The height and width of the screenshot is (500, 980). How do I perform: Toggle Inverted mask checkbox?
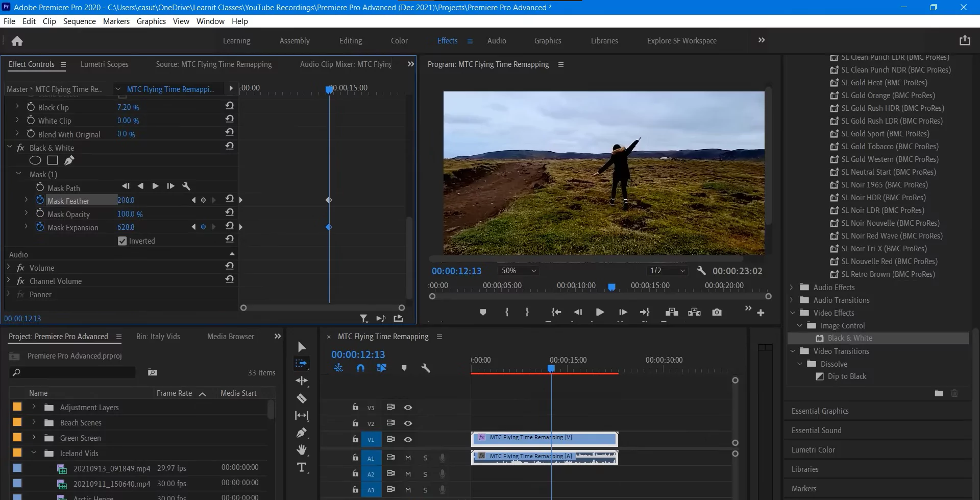point(122,241)
